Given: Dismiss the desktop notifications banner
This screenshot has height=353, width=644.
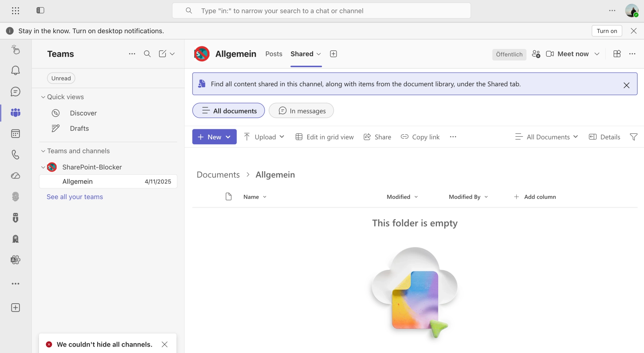Looking at the screenshot, I should [x=634, y=31].
